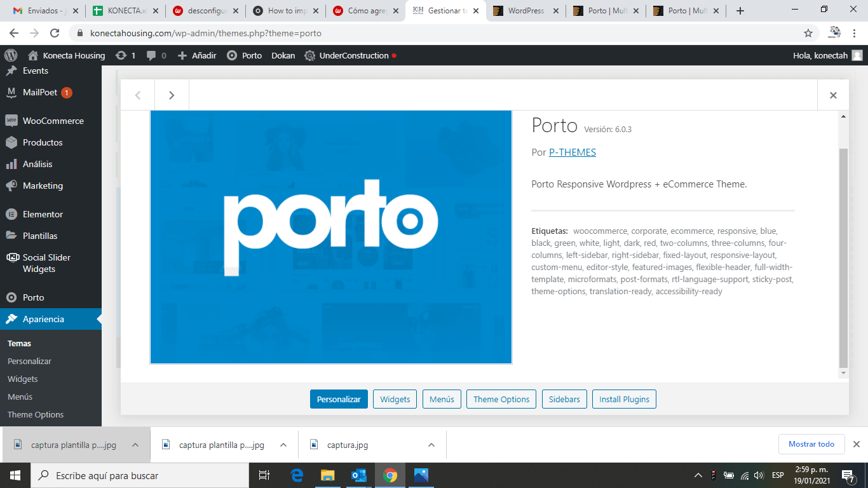This screenshot has width=868, height=488.
Task: Click the blue Personalizar button
Action: click(339, 399)
